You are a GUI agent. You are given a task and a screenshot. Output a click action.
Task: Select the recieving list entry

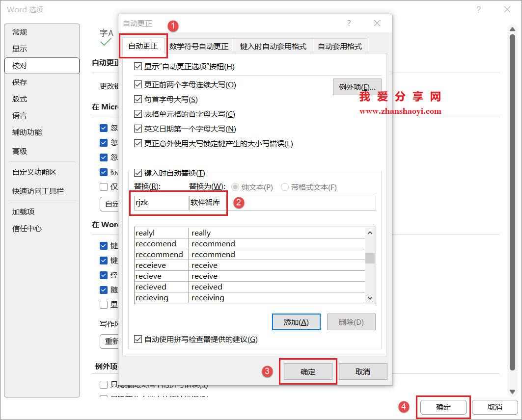(249, 298)
